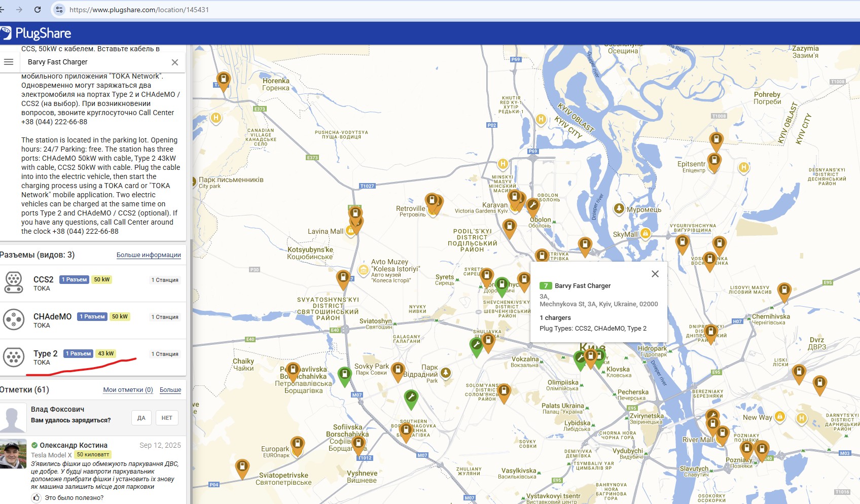
Task: Click the PlugShare logo
Action: point(35,33)
